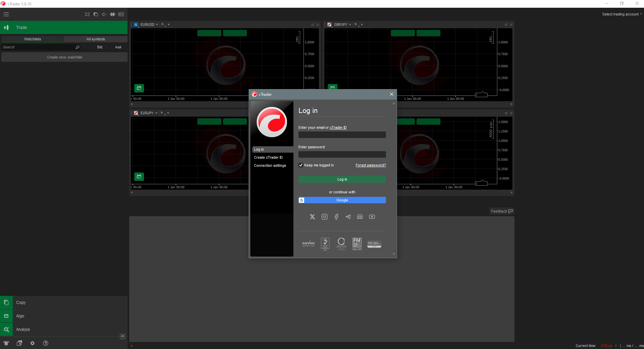This screenshot has width=644, height=349.
Task: Click the FMLS18 award badge
Action: [357, 244]
